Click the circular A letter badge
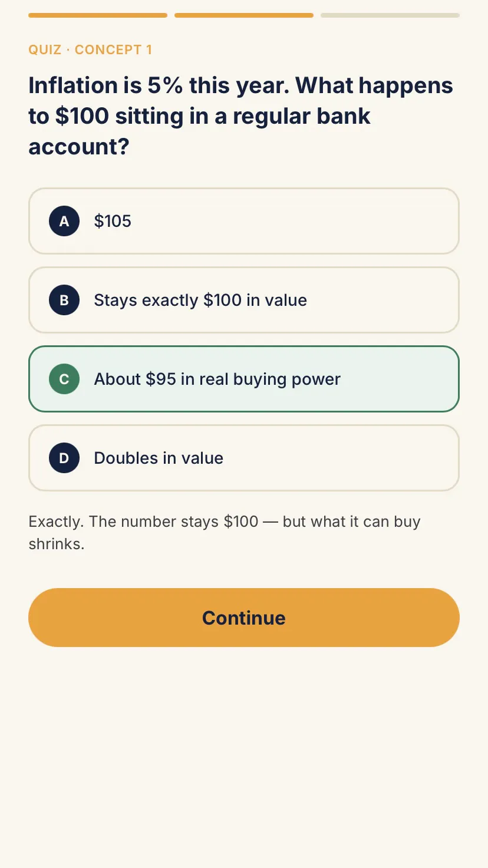The height and width of the screenshot is (868, 488). (64, 221)
